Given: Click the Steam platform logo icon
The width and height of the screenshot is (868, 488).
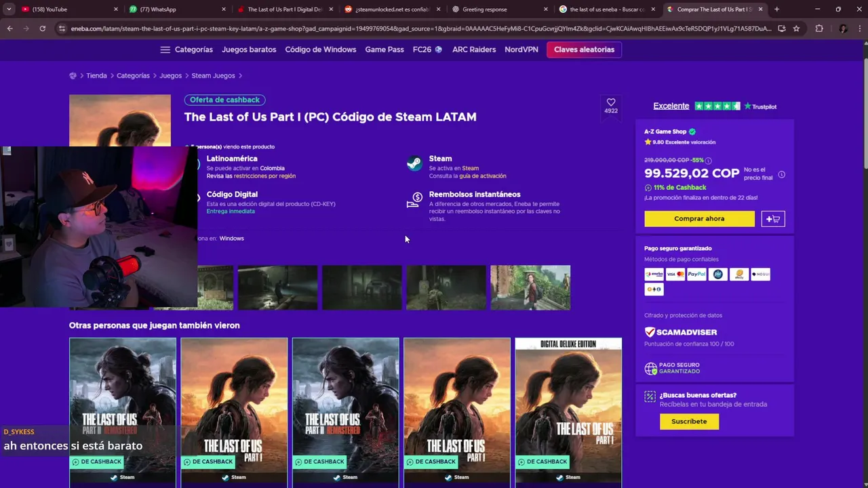Looking at the screenshot, I should tap(414, 163).
